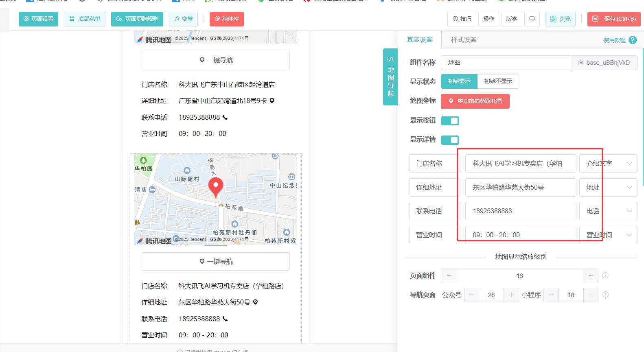Open the 版本 version menu
The height and width of the screenshot is (352, 644).
coord(512,19)
